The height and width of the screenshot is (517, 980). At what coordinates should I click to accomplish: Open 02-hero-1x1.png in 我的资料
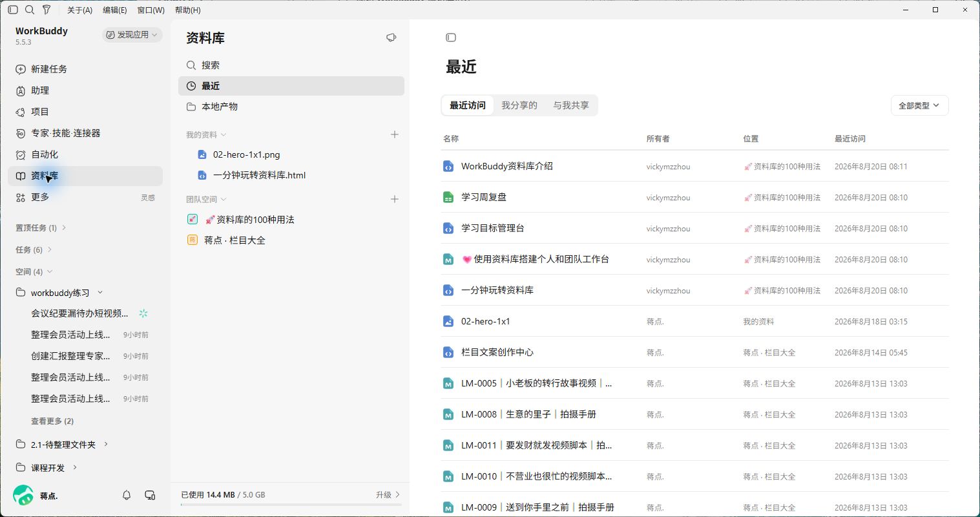point(291,154)
